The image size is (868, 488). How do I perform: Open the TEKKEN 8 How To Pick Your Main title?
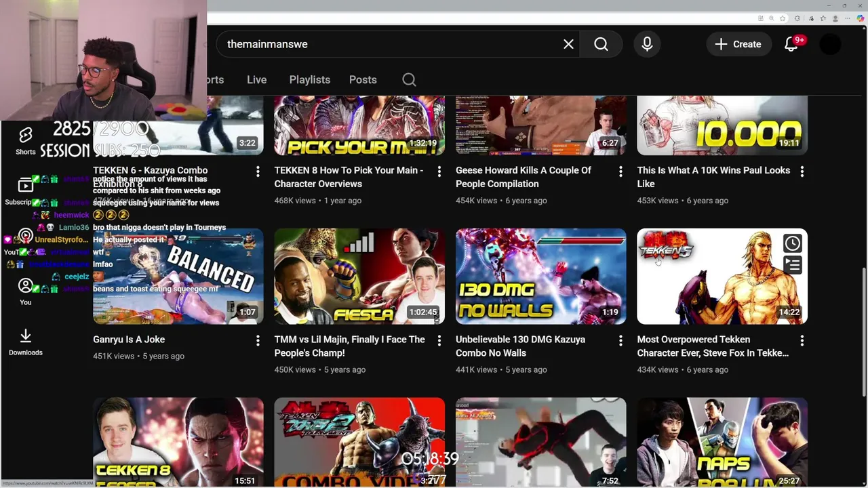(x=349, y=177)
